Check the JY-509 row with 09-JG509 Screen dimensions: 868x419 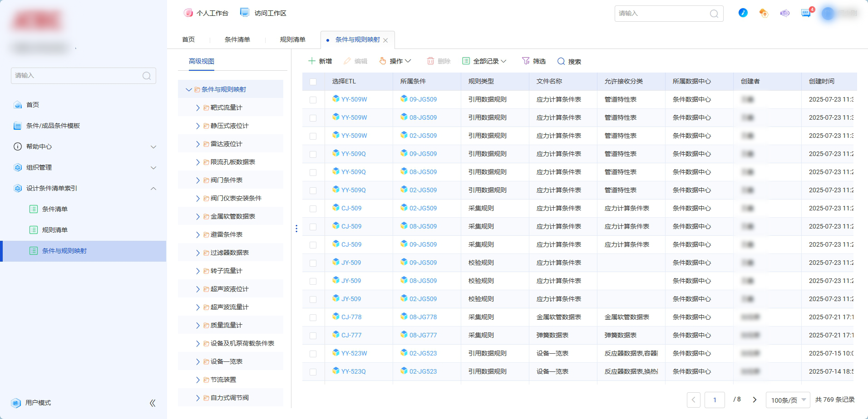click(313, 263)
